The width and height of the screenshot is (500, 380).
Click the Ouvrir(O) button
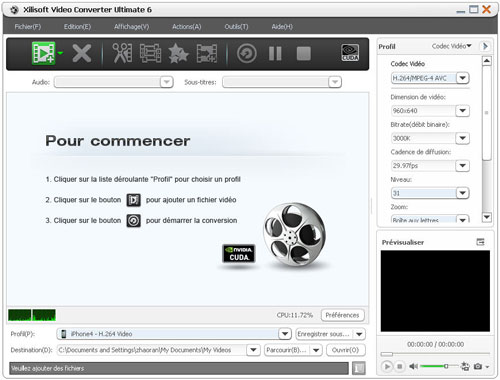(x=345, y=350)
